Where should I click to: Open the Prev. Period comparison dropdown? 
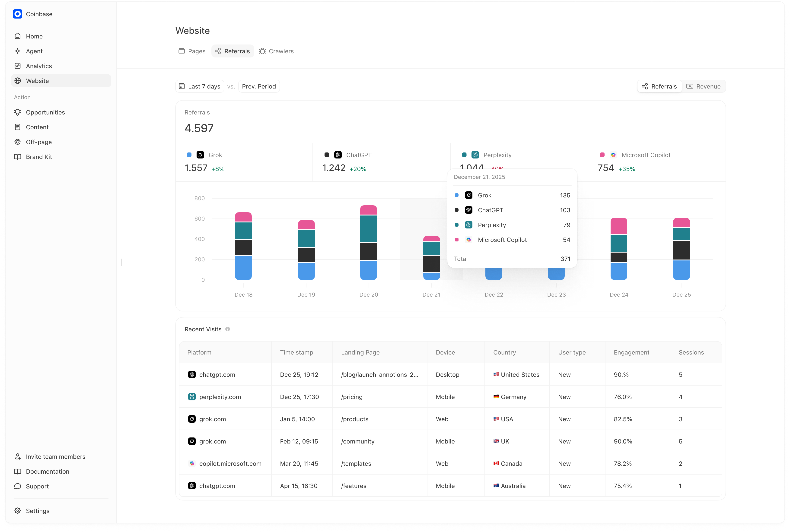point(259,86)
